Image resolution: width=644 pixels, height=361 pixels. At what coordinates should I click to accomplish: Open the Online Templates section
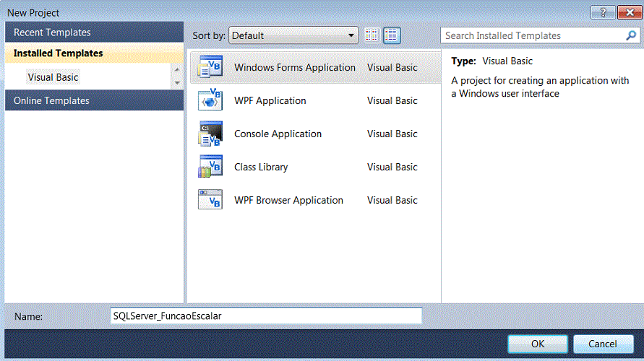94,100
